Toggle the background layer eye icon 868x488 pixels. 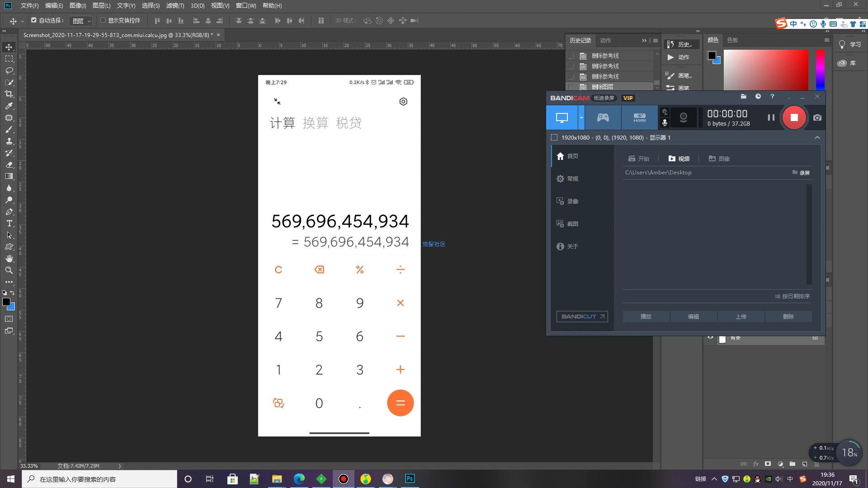click(x=710, y=338)
